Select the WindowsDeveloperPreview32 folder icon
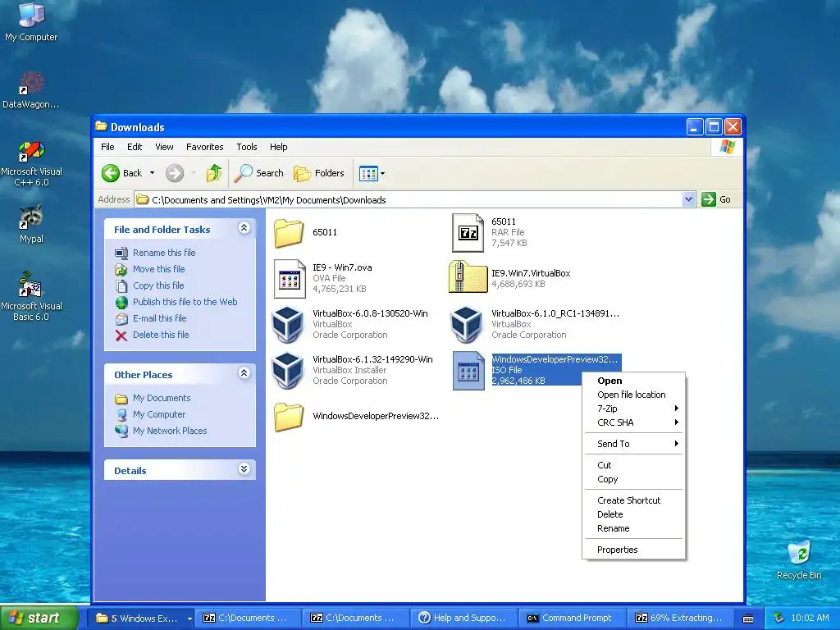 pyautogui.click(x=289, y=417)
